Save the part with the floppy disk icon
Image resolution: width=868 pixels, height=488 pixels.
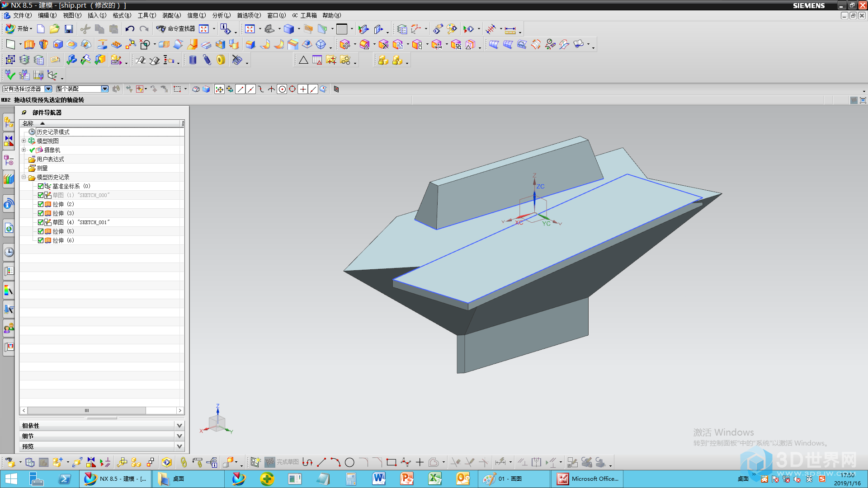(69, 29)
